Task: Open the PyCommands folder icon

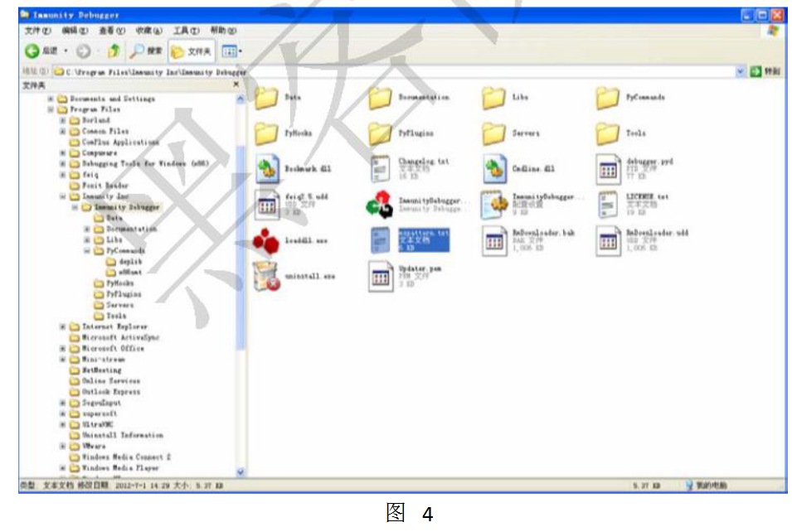Action: tap(607, 98)
